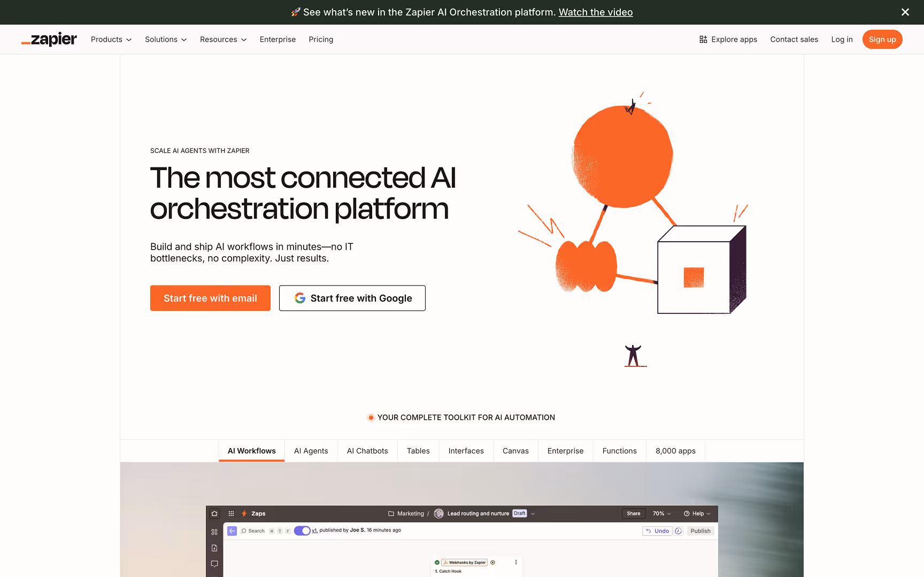Expand the Products menu
Viewport: 924px width, 577px height.
[x=111, y=40]
